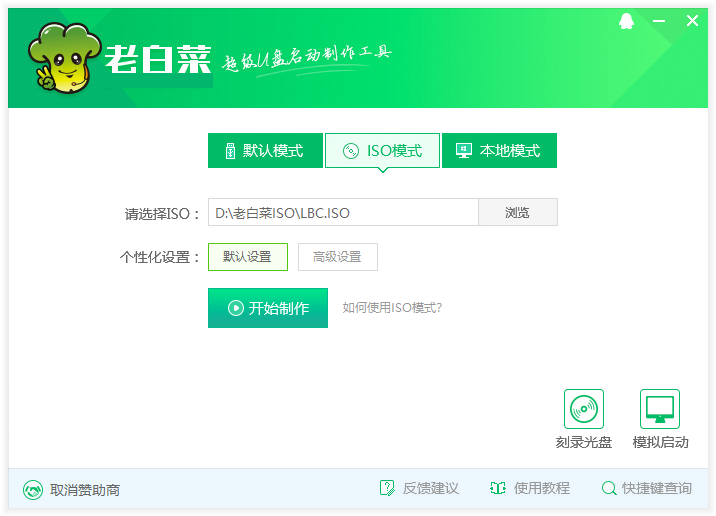
Task: Click the 老白菜 cabbage mascot logo
Action: pyautogui.click(x=64, y=57)
